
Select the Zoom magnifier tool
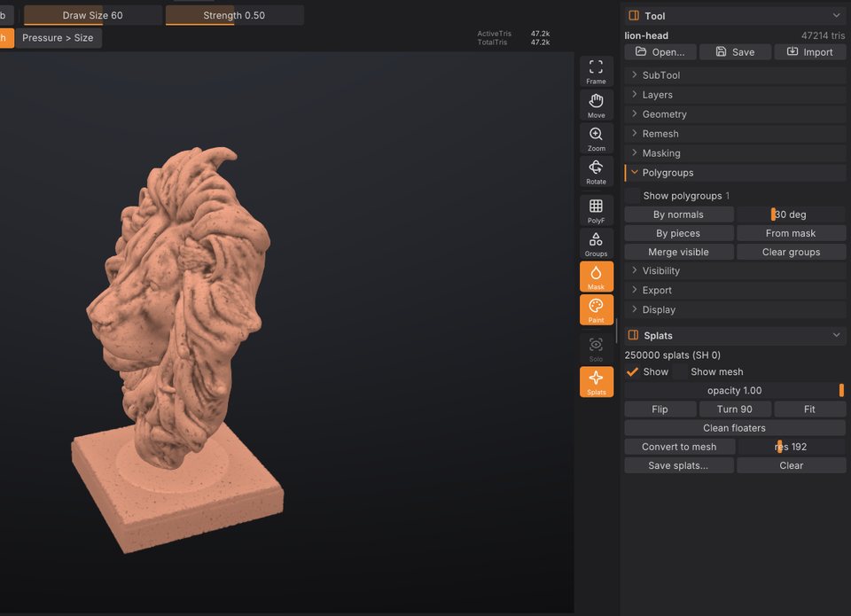pyautogui.click(x=596, y=138)
